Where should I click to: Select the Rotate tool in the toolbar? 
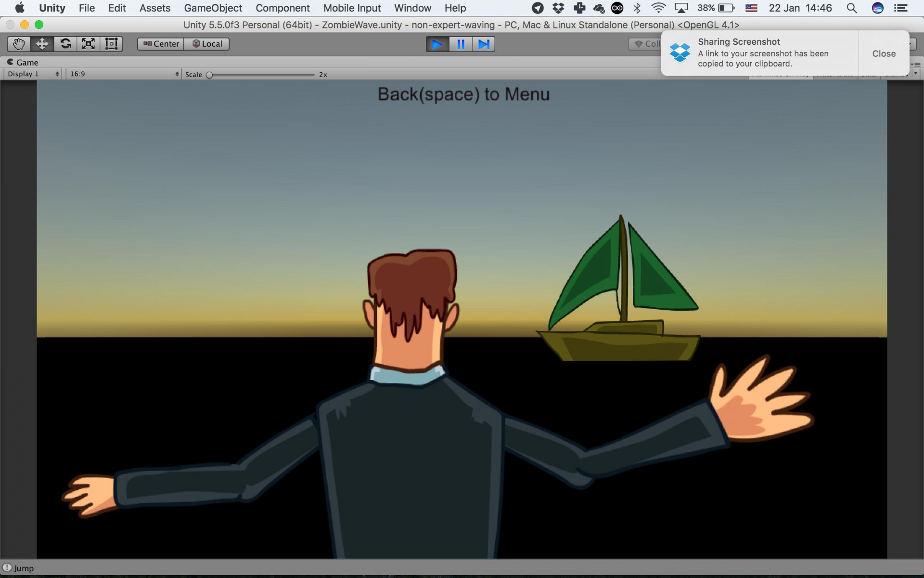click(65, 44)
